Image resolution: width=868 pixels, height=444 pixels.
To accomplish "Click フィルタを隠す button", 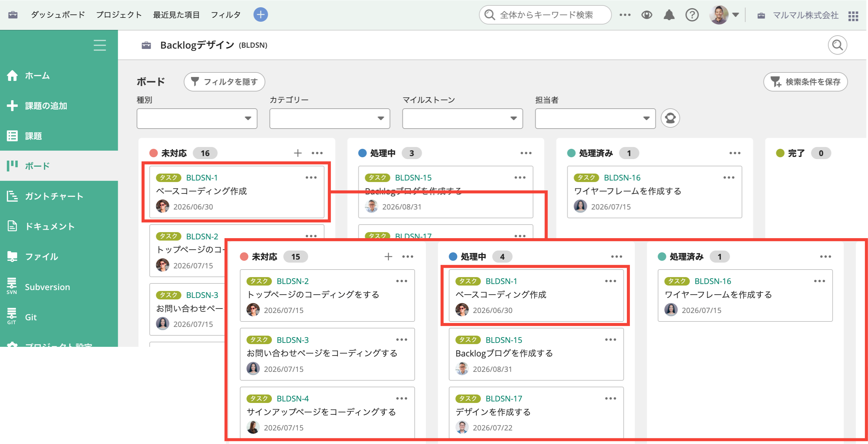I will (225, 81).
